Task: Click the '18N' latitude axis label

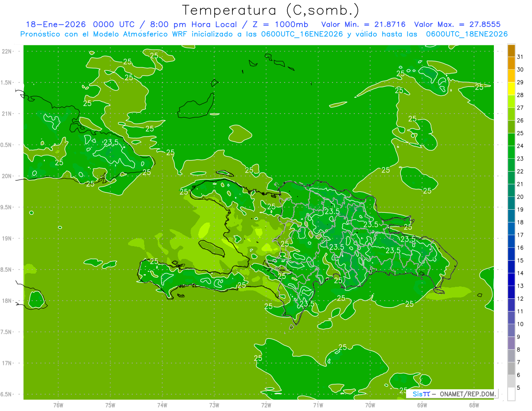Action: pyautogui.click(x=8, y=301)
